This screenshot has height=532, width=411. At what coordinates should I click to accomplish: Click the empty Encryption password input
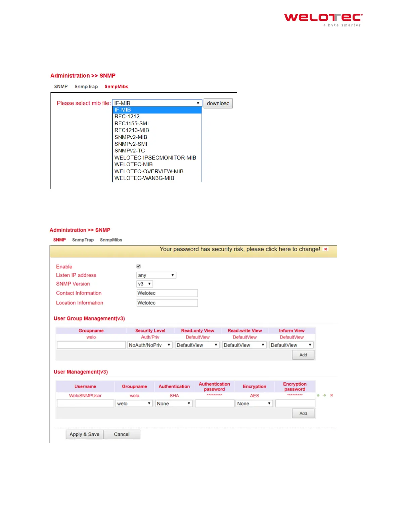pos(295,404)
